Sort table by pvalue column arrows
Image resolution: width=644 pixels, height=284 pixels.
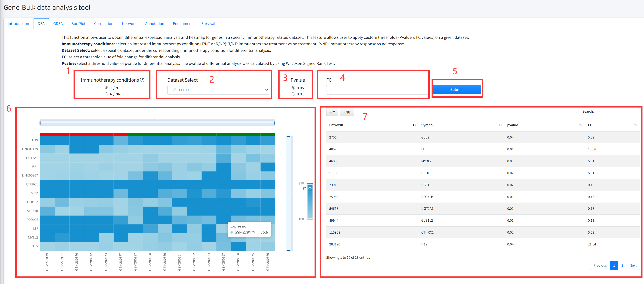581,125
